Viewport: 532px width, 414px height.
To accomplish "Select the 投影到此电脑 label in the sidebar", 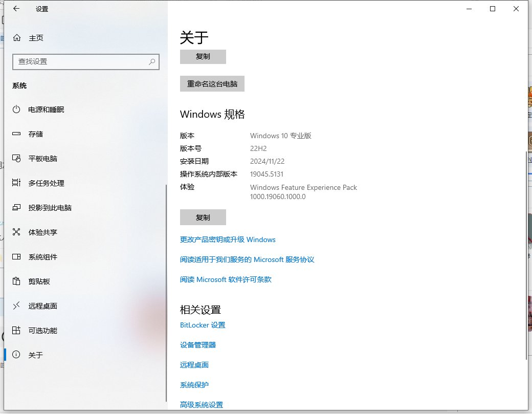I will [50, 208].
